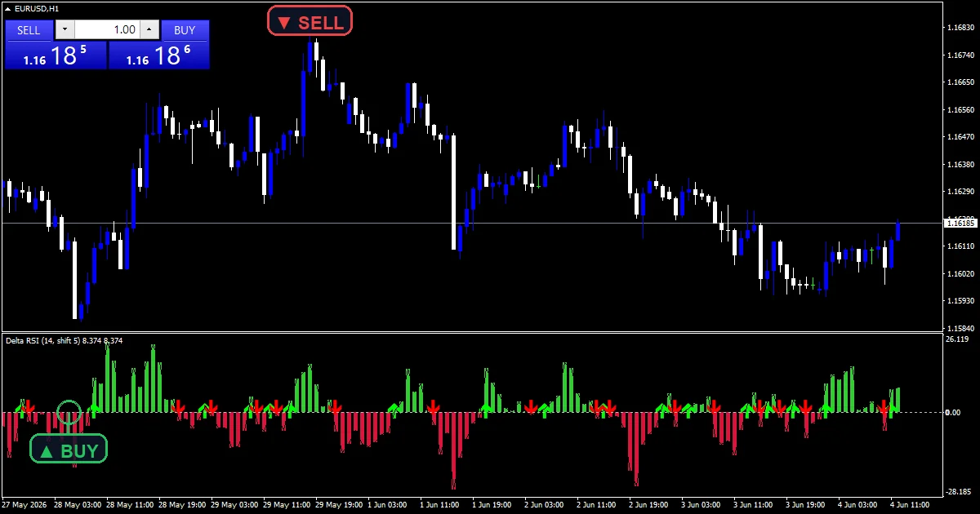Click the 1.16740 price axis label
The image size is (980, 514).
[x=960, y=55]
